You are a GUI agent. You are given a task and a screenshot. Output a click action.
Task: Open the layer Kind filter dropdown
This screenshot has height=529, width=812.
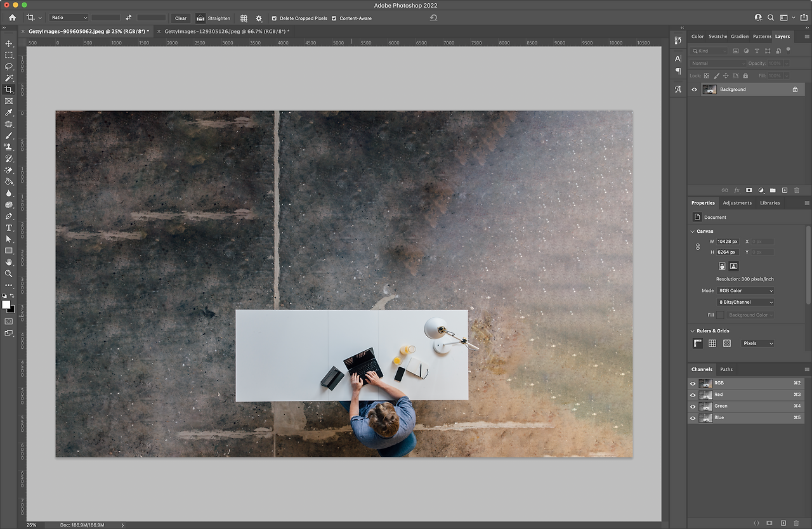709,51
